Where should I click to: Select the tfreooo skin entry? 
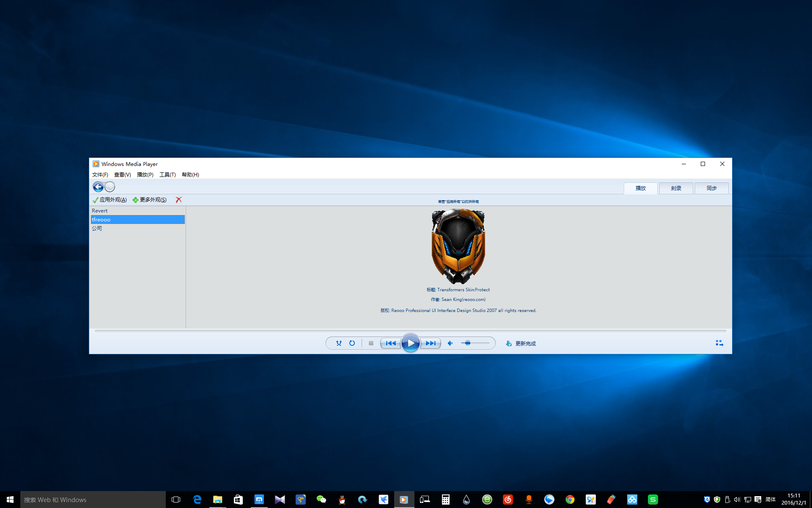tap(137, 219)
